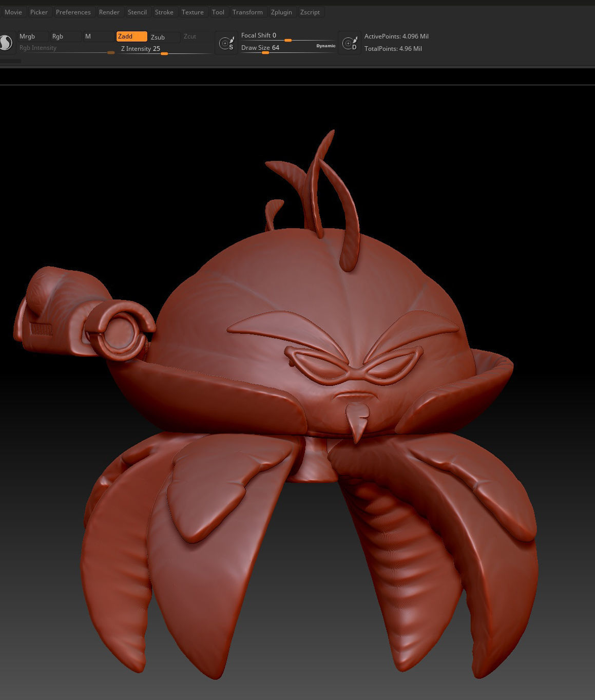Click the brush S size icon
595x700 pixels.
(x=226, y=43)
